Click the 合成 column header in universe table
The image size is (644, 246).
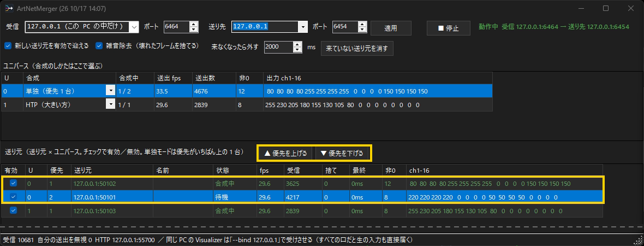point(70,78)
